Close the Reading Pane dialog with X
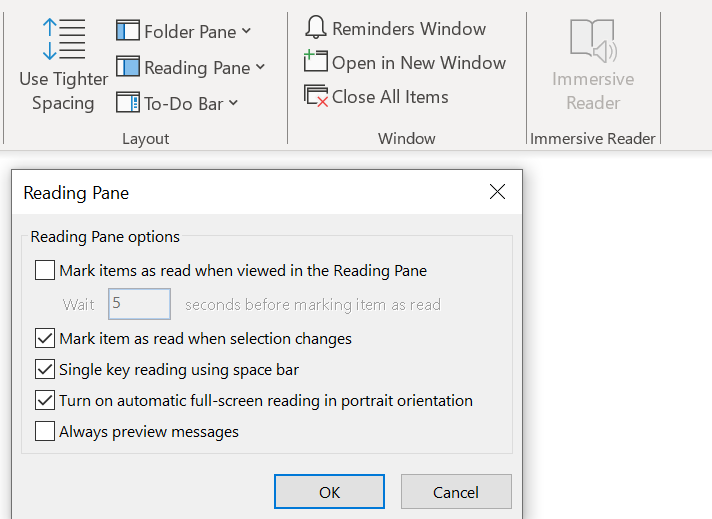Image resolution: width=712 pixels, height=519 pixels. [497, 192]
